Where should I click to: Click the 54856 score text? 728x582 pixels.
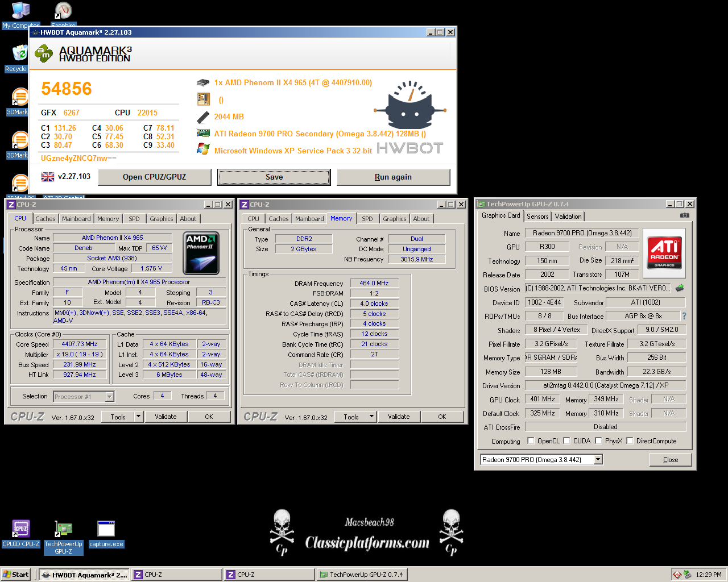point(67,89)
